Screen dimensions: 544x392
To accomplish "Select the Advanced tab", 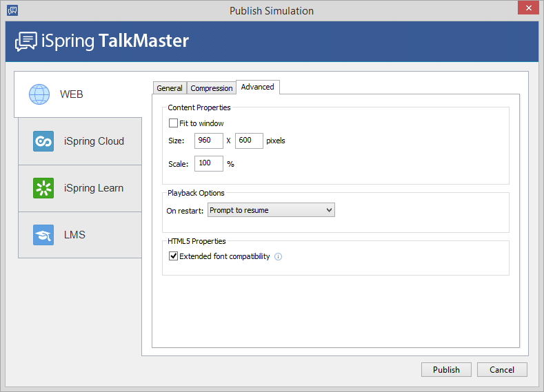I will 257,87.
